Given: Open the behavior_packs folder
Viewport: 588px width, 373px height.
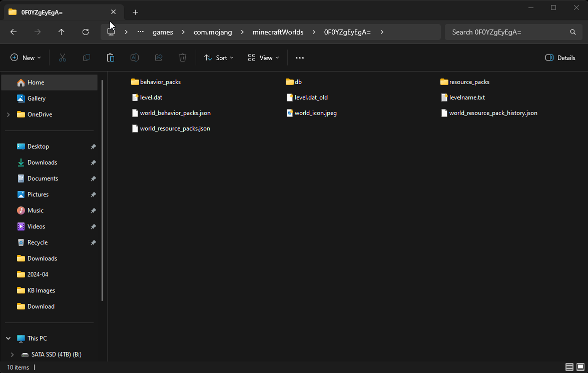Looking at the screenshot, I should point(160,82).
